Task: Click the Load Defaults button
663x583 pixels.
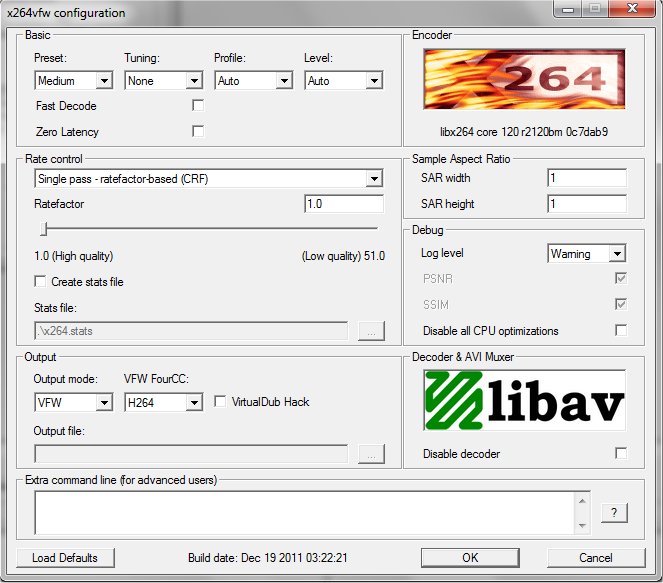Action: point(65,558)
